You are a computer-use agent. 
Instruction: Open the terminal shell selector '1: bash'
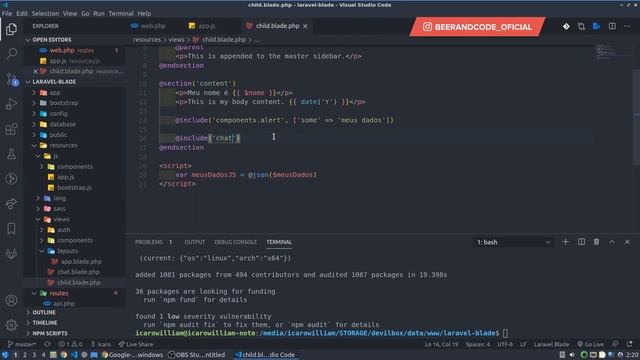click(x=513, y=242)
